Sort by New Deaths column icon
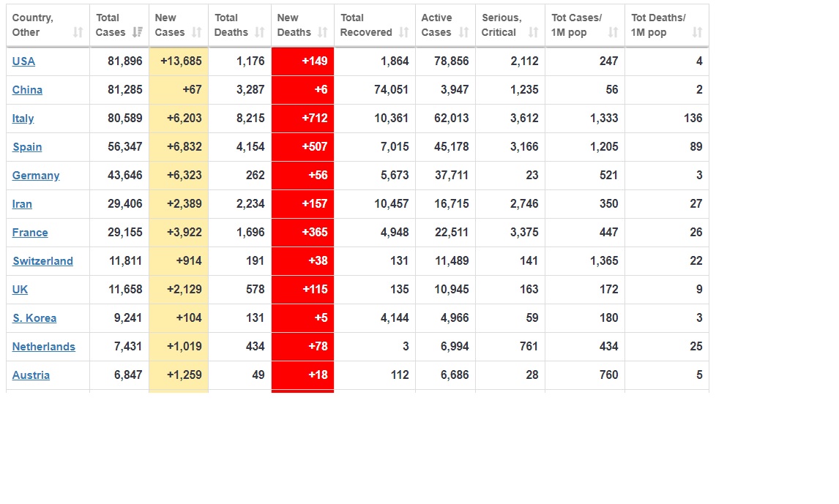 point(323,33)
